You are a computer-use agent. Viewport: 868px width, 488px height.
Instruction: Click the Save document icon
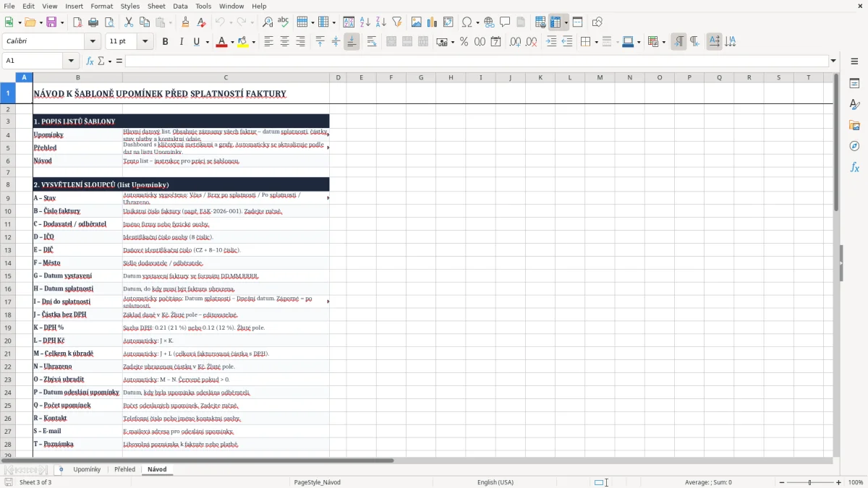pos(51,22)
